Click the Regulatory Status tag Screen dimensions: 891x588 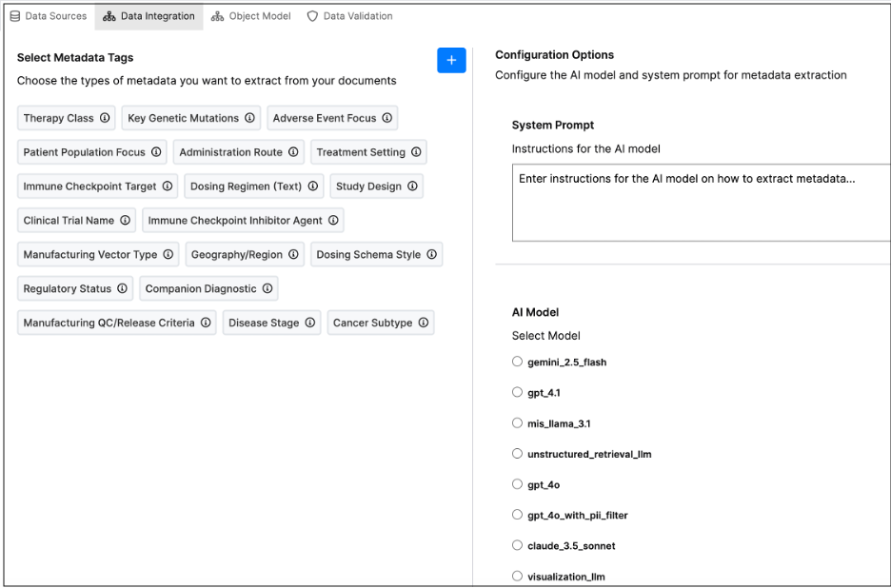point(68,288)
